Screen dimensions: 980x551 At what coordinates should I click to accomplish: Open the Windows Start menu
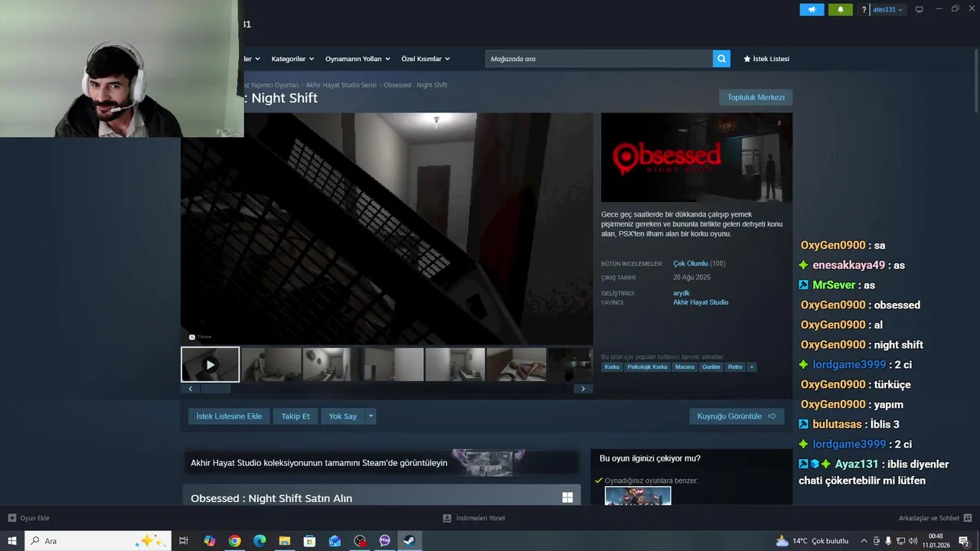(x=12, y=541)
